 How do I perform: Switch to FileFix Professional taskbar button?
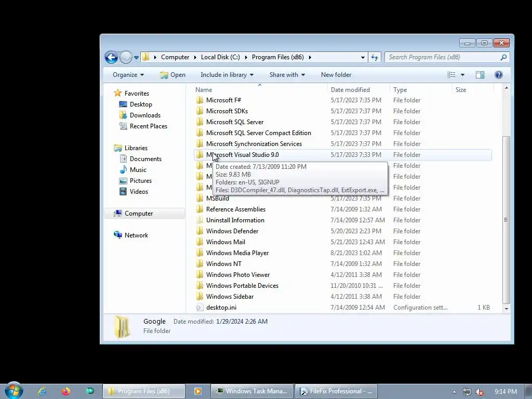pyautogui.click(x=336, y=391)
